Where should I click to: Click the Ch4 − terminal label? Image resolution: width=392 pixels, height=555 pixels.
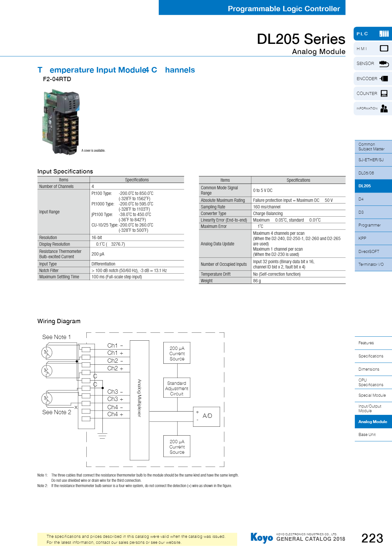pyautogui.click(x=115, y=407)
